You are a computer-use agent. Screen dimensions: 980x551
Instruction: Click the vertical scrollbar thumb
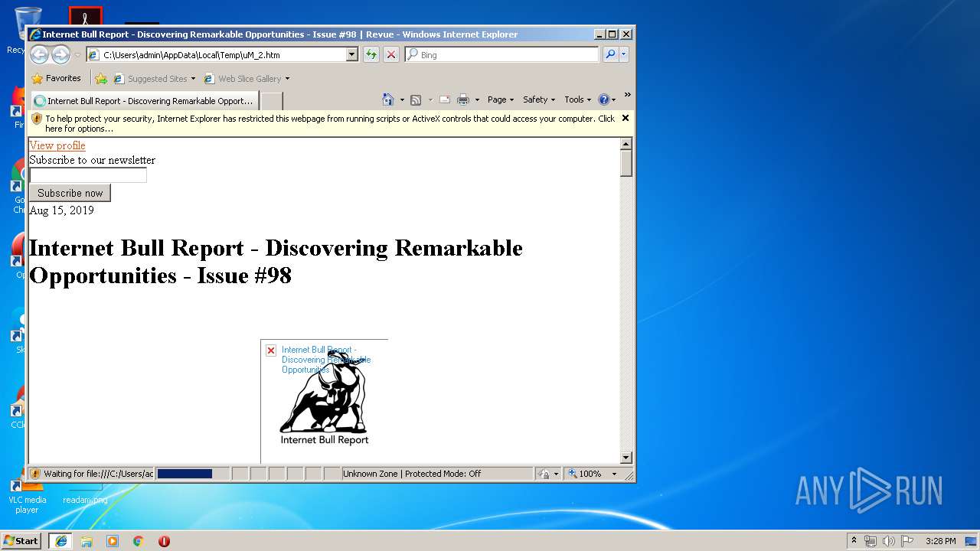point(626,164)
